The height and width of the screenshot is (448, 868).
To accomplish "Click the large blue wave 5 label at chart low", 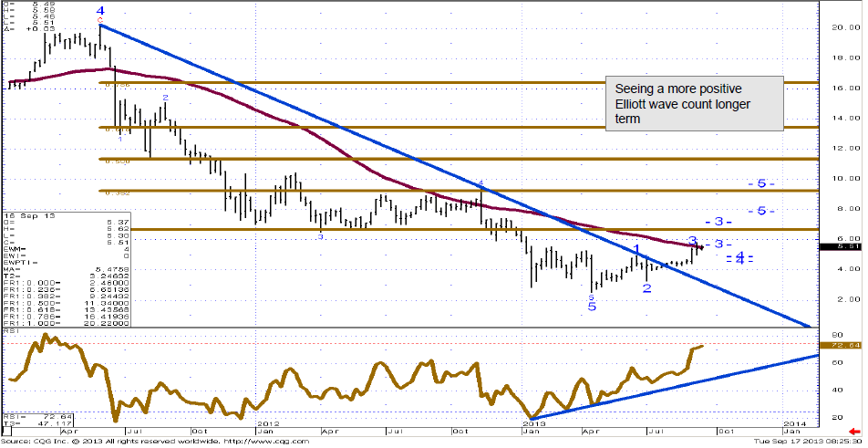I will click(x=592, y=307).
